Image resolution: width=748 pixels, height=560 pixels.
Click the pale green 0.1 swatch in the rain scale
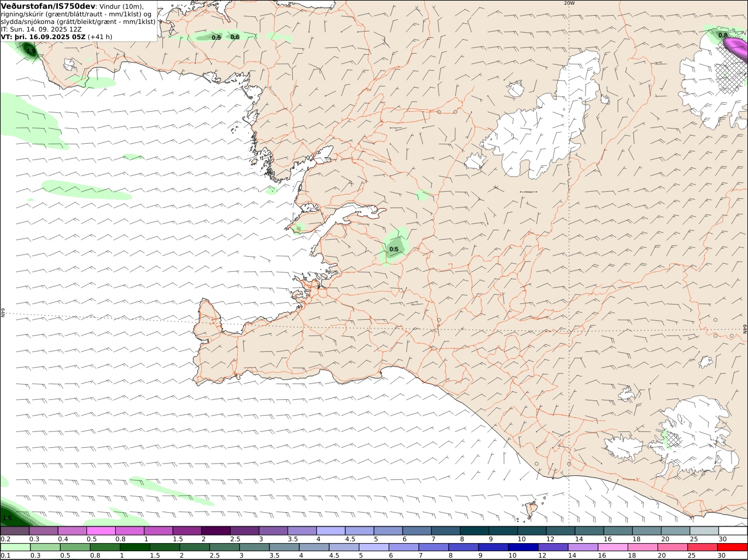(x=15, y=547)
